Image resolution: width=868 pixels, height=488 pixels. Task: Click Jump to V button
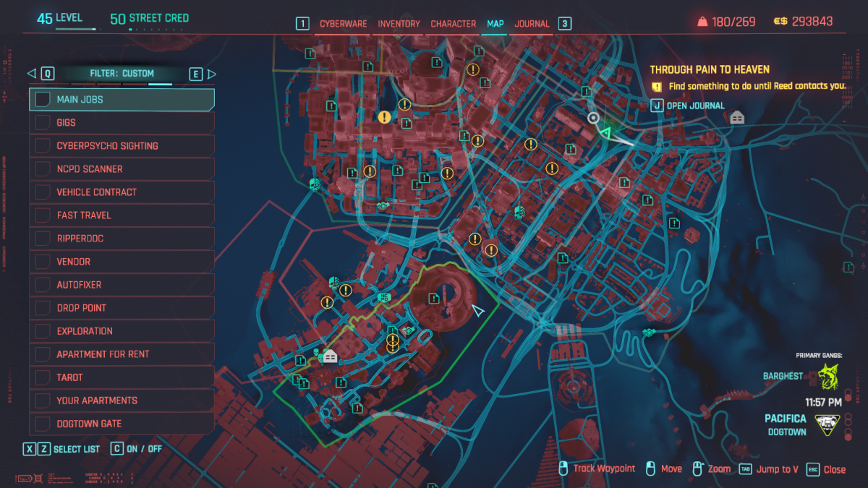pos(769,469)
